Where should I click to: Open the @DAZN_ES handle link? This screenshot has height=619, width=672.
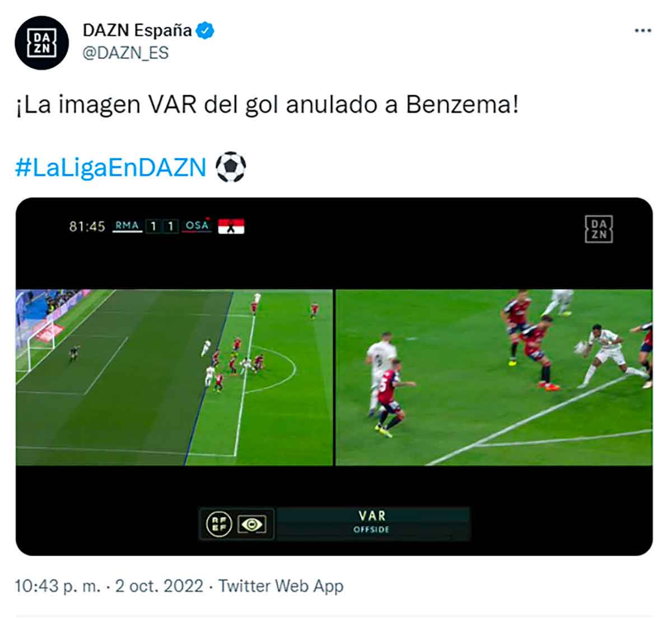[x=125, y=53]
